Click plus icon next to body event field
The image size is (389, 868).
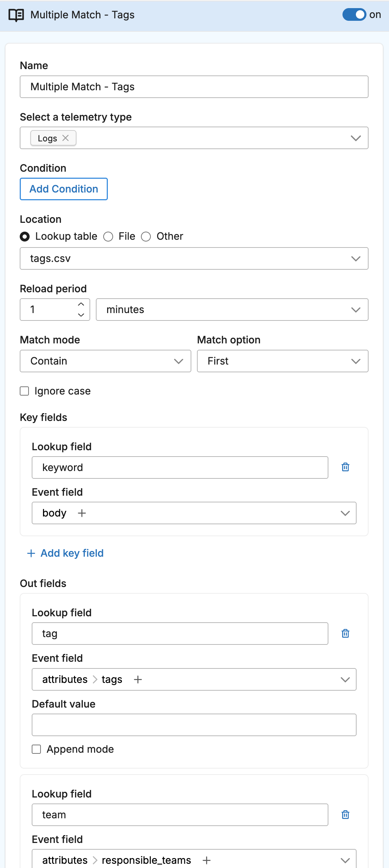pos(82,513)
